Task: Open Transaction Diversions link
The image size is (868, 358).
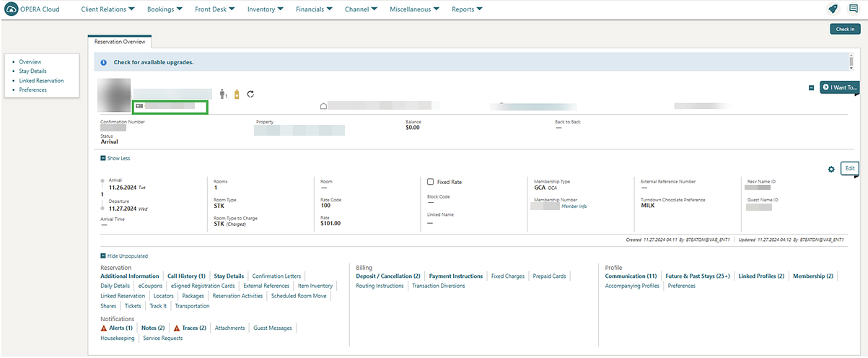Action: 439,287
